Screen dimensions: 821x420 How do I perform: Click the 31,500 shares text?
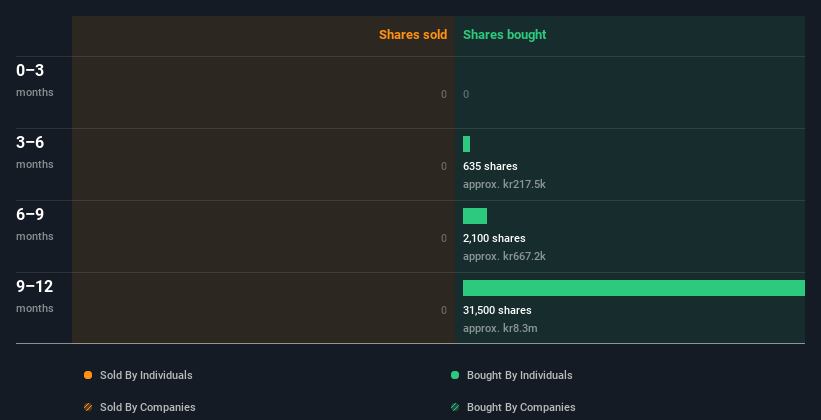point(497,310)
